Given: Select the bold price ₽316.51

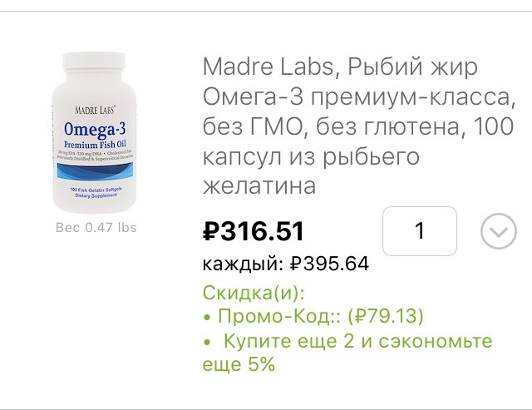Looking at the screenshot, I should (x=254, y=232).
